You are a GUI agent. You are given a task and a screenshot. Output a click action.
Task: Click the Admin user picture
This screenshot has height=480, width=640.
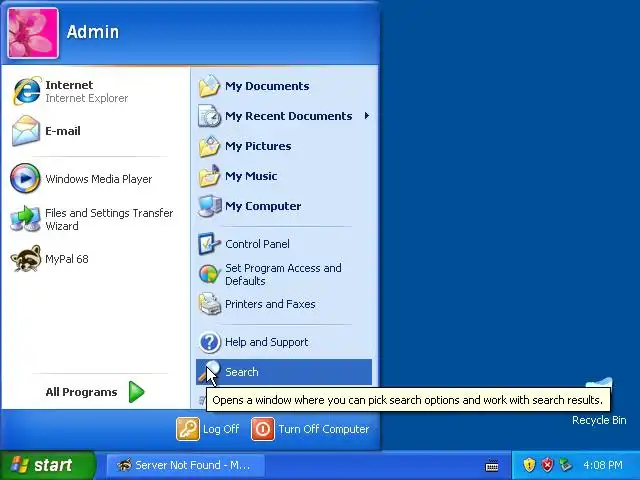(x=33, y=33)
